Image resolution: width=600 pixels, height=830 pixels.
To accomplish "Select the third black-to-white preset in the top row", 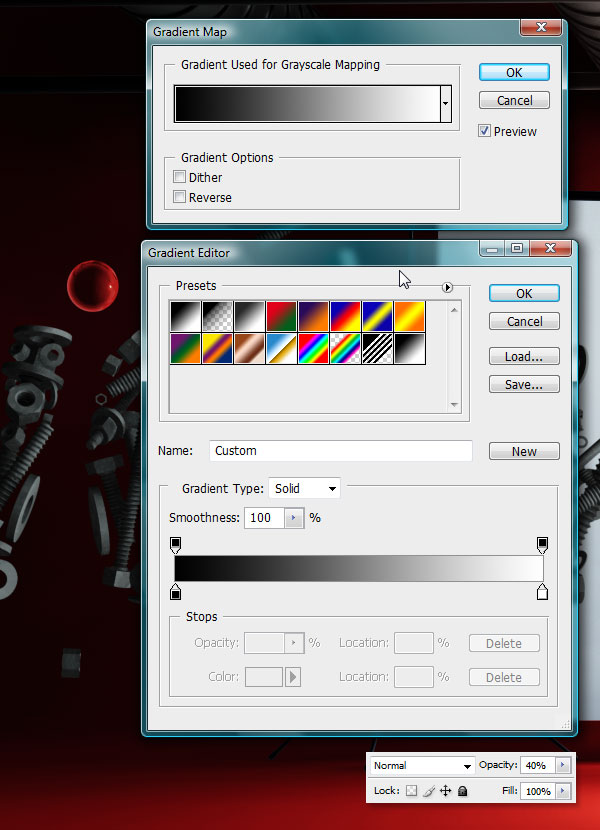I will pyautogui.click(x=249, y=317).
